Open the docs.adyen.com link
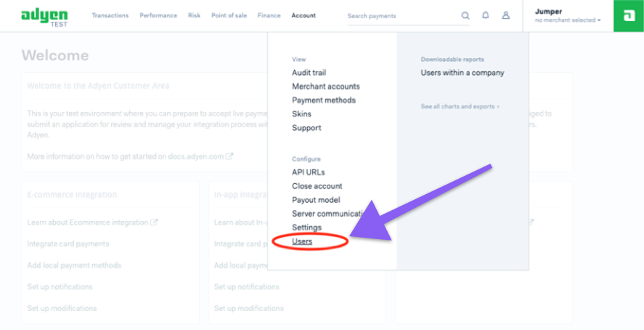Image resolution: width=644 pixels, height=330 pixels. (x=196, y=156)
